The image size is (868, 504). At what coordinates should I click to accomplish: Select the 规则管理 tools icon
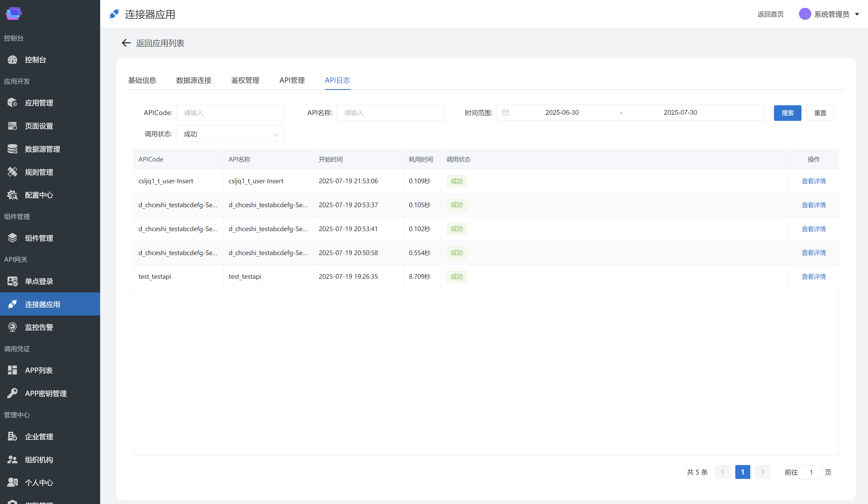(x=13, y=172)
